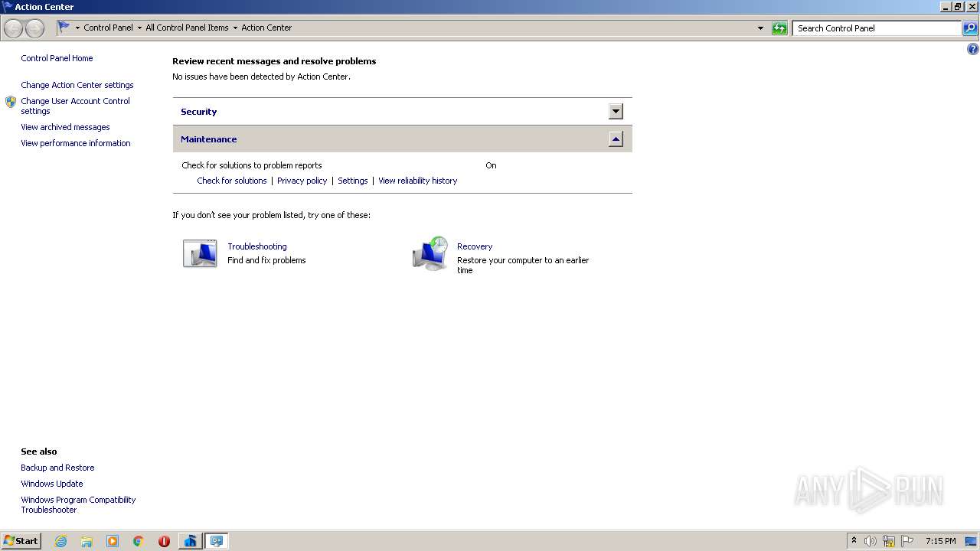Click Check for solutions link
The height and width of the screenshot is (551, 980).
pyautogui.click(x=232, y=181)
